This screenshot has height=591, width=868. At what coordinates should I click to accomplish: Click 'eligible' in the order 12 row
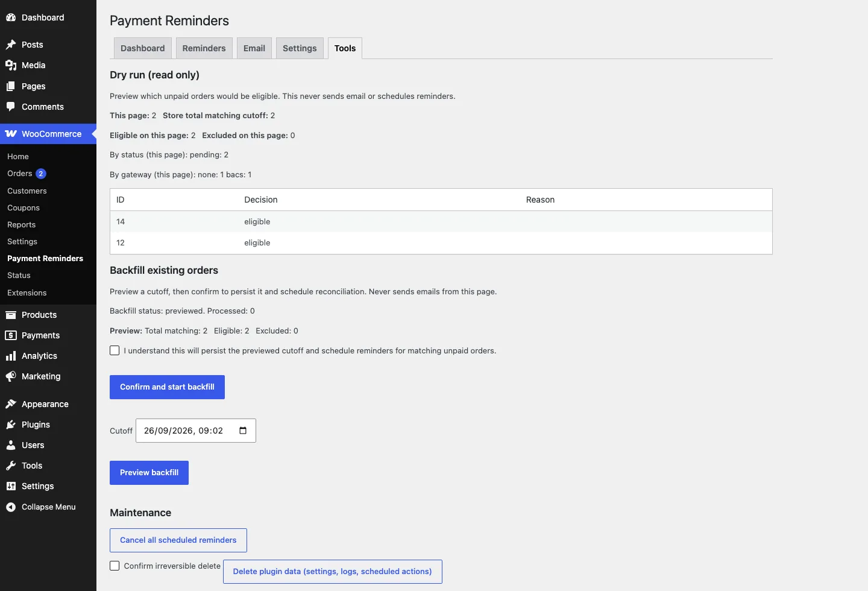(x=257, y=242)
